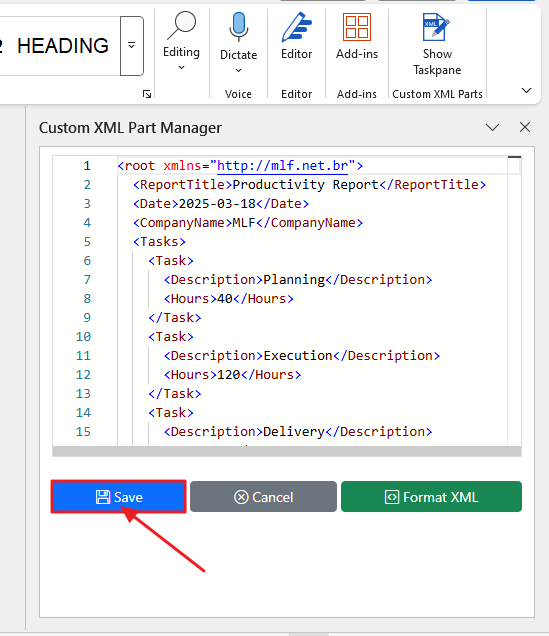Viewport: 549px width, 636px height.
Task: Click the Description Planning line
Action: [x=298, y=280]
